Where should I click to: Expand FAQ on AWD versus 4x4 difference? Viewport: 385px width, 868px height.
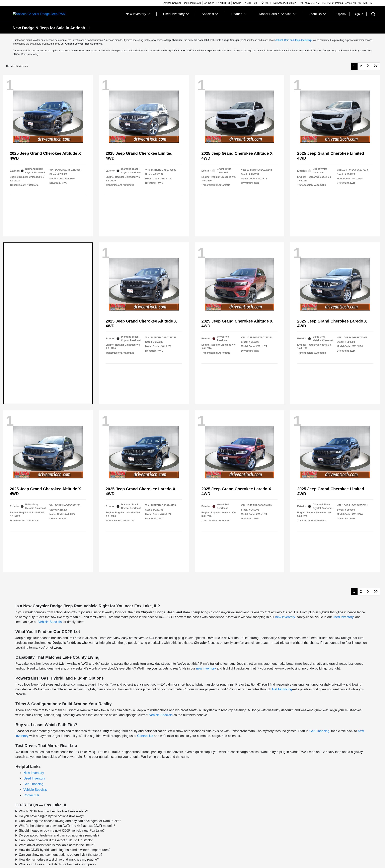[x=65, y=825]
